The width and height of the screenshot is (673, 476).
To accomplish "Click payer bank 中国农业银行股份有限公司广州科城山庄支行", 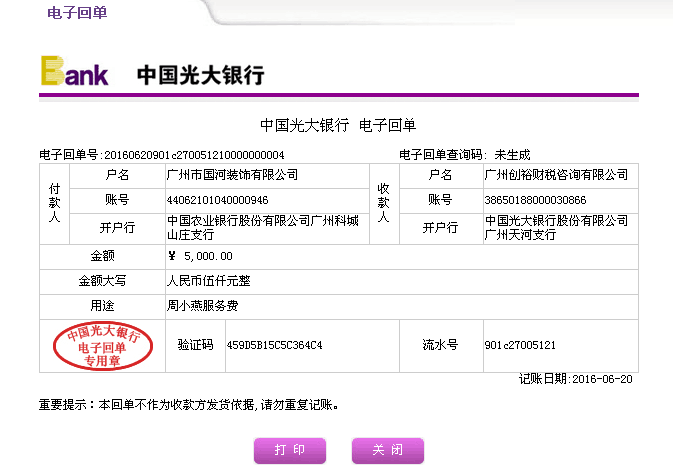I will (263, 228).
